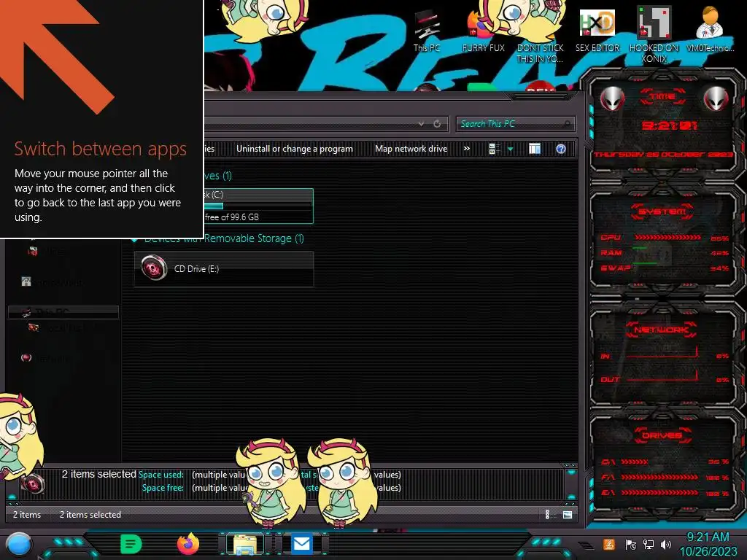The width and height of the screenshot is (747, 560).
Task: Click the right alien head on TIME widget
Action: coord(716,99)
